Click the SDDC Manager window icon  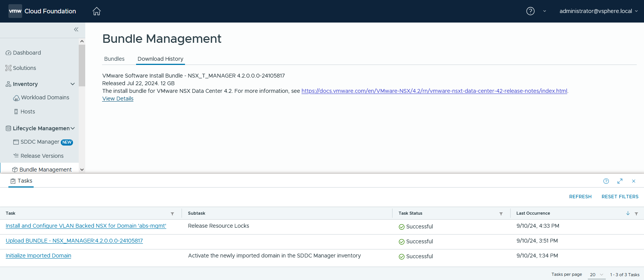click(x=16, y=142)
